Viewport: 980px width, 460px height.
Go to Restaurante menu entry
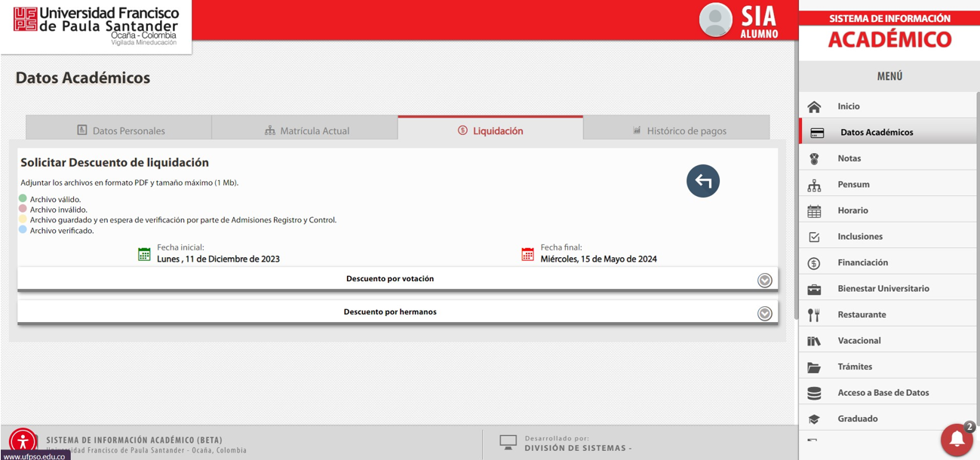(887, 314)
